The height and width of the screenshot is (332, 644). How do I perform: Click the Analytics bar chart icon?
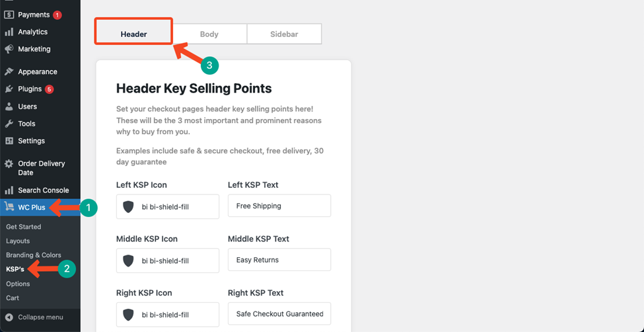[x=9, y=32]
